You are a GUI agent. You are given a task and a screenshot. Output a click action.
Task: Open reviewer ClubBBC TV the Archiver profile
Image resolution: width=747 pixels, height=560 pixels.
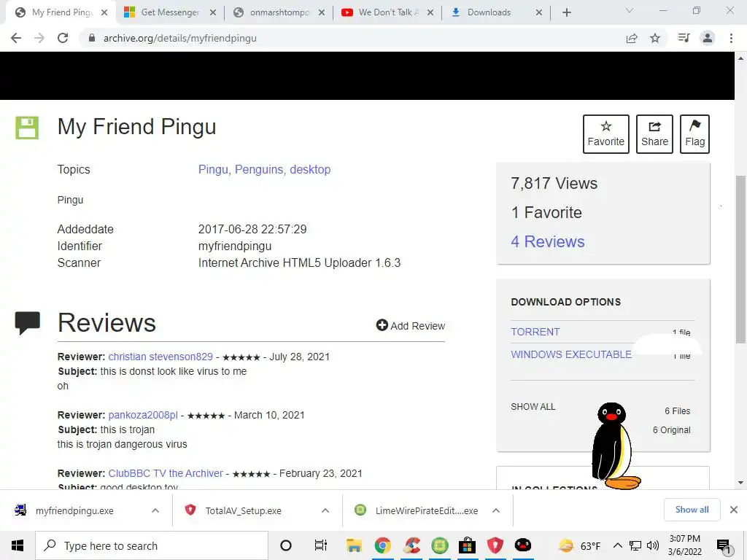[x=166, y=473]
